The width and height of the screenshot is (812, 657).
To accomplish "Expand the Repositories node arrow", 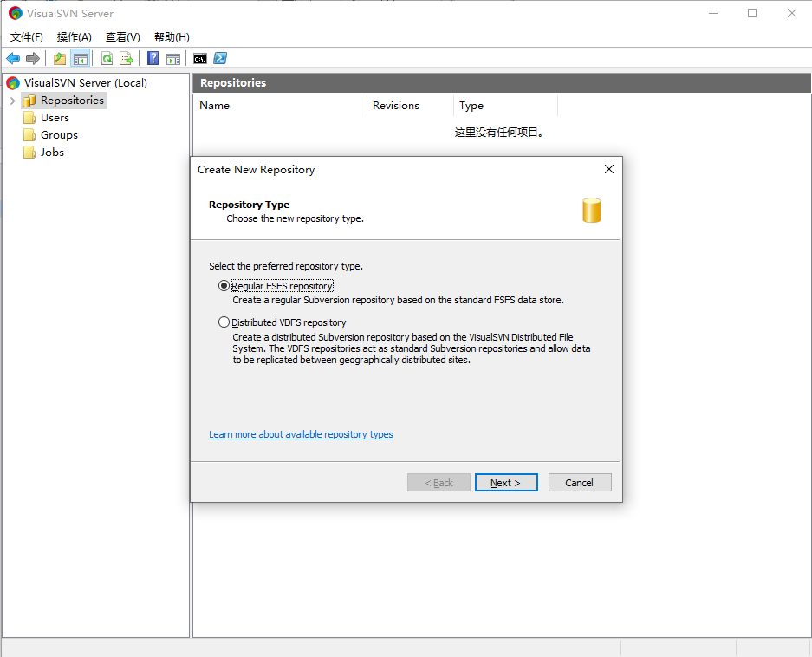I will (x=13, y=101).
